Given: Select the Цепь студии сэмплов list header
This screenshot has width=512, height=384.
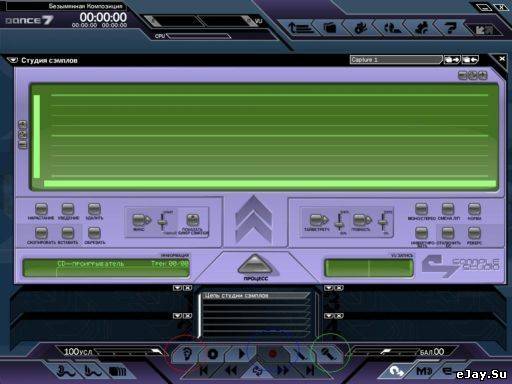Looking at the screenshot, I should [256, 296].
